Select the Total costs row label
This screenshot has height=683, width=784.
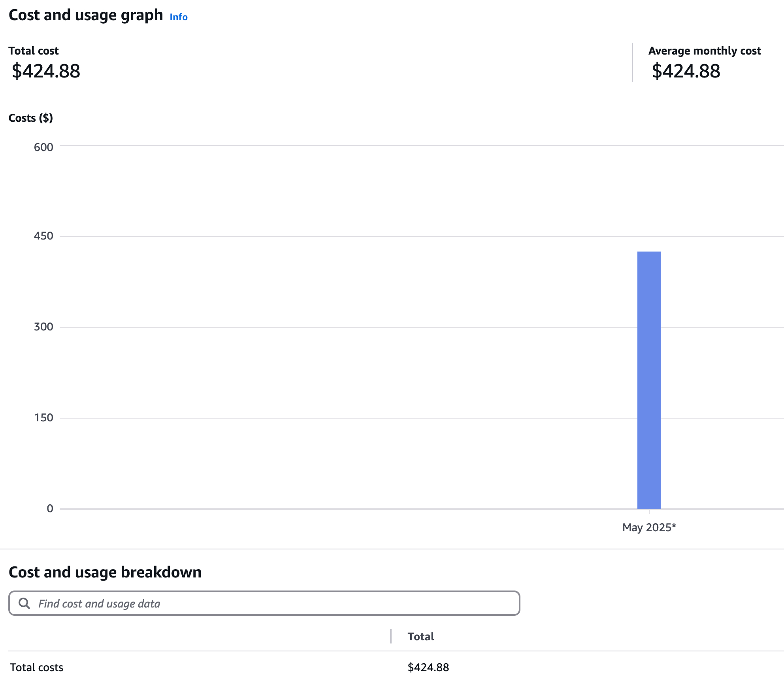click(36, 667)
